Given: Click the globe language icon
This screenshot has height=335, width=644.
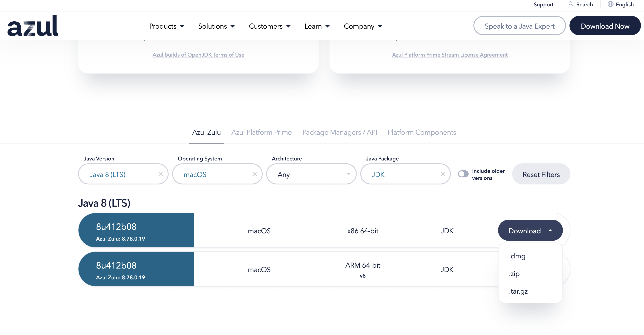Looking at the screenshot, I should (611, 4).
